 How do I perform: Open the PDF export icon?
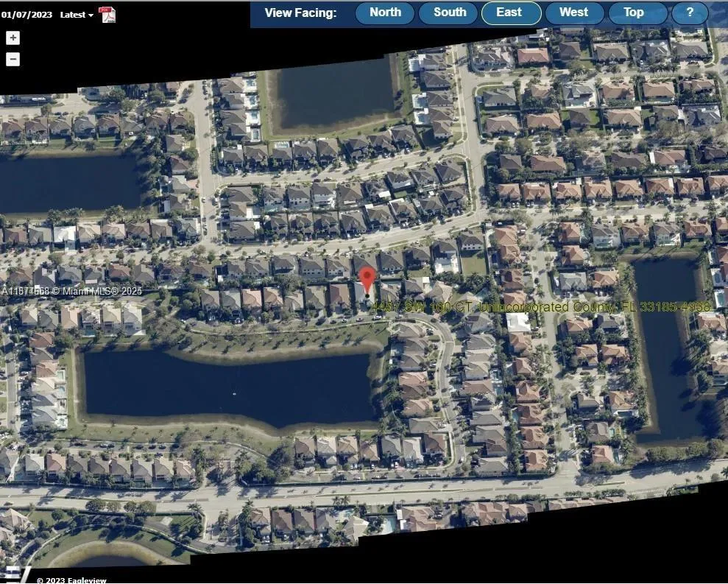click(107, 14)
